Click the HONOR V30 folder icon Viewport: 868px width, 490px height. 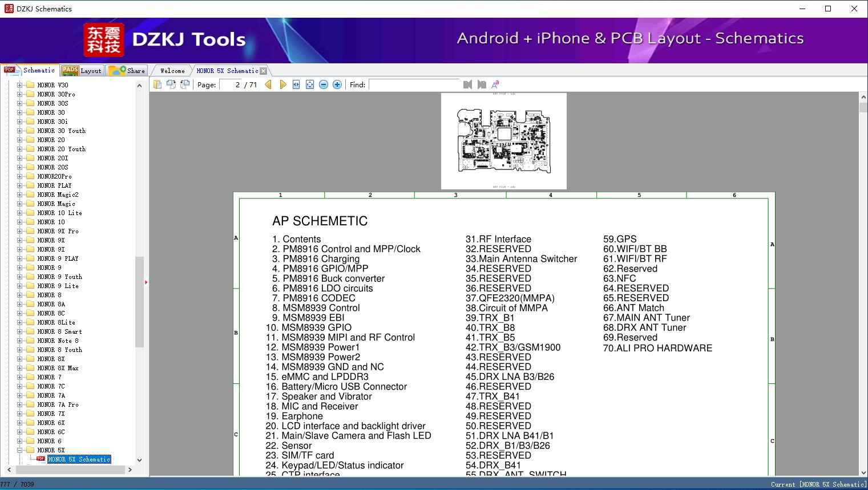click(x=30, y=85)
